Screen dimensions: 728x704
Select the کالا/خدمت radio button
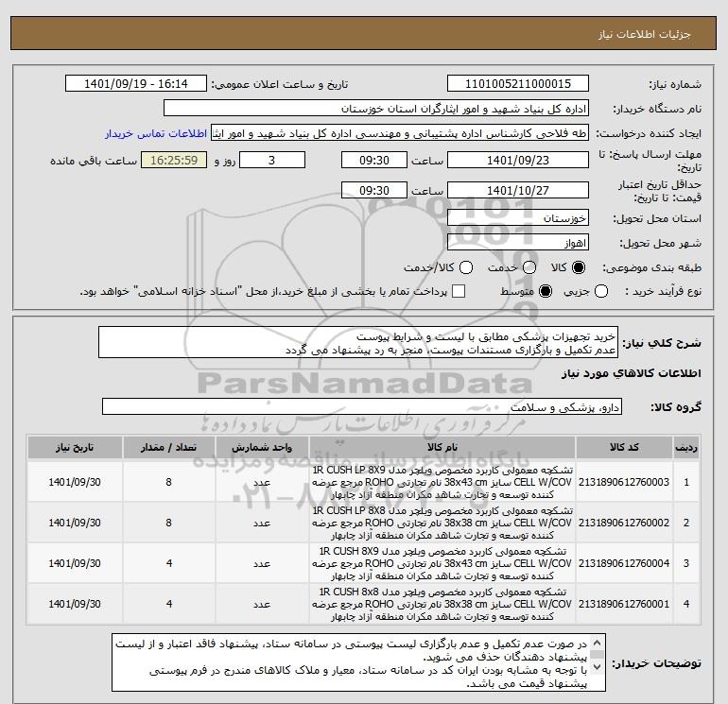[466, 267]
